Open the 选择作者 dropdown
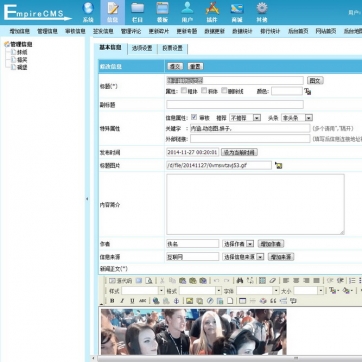 [238, 244]
